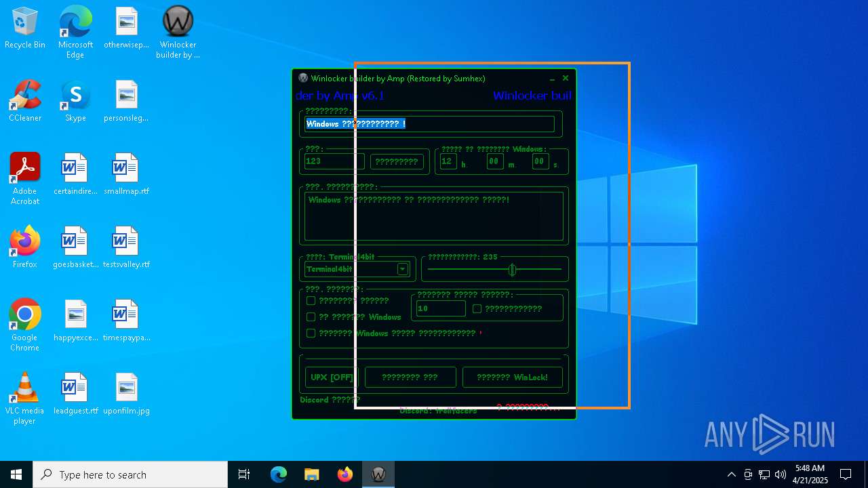The height and width of the screenshot is (488, 868).
Task: Toggle the '?? ??????? Windows' checkbox
Action: click(x=311, y=317)
